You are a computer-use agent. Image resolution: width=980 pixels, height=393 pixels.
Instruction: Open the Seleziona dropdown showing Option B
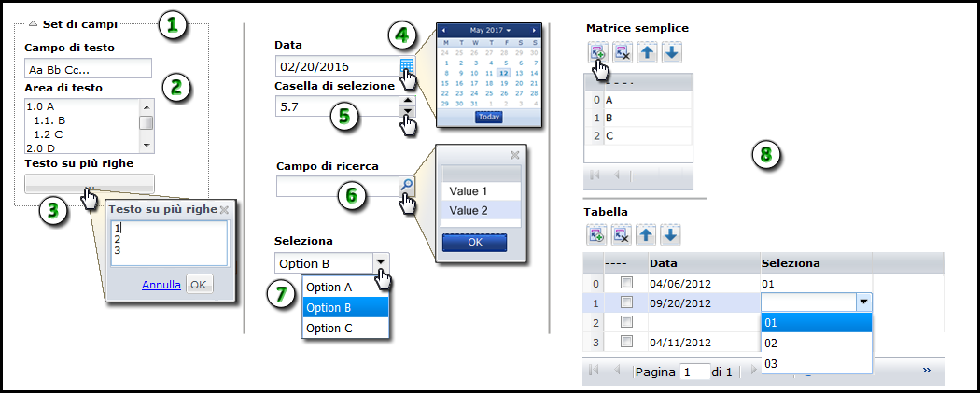point(381,263)
